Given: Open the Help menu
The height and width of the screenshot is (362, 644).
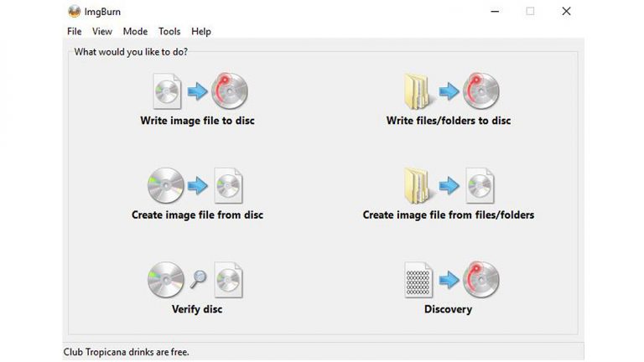Looking at the screenshot, I should click(x=201, y=32).
